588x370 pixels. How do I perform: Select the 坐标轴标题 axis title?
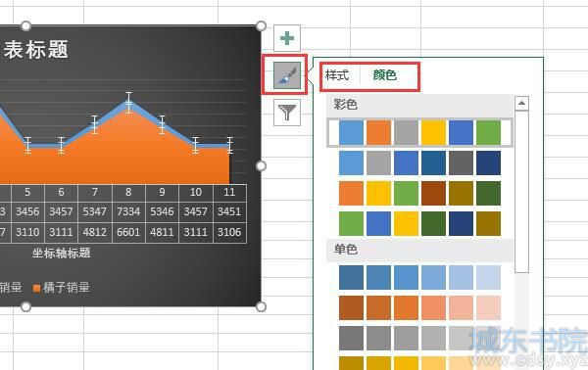(x=61, y=253)
